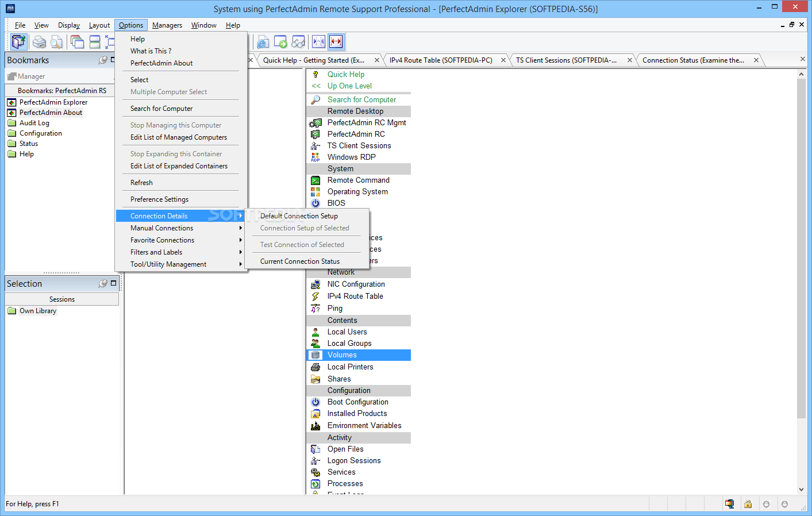Select Volumes in the Contents list
The height and width of the screenshot is (516, 812).
[x=359, y=355]
